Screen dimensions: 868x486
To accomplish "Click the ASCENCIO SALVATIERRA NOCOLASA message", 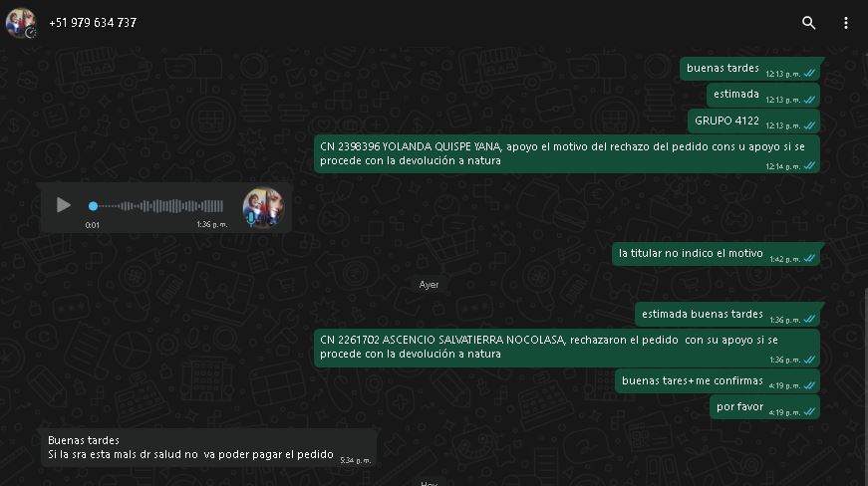I will click(567, 348).
